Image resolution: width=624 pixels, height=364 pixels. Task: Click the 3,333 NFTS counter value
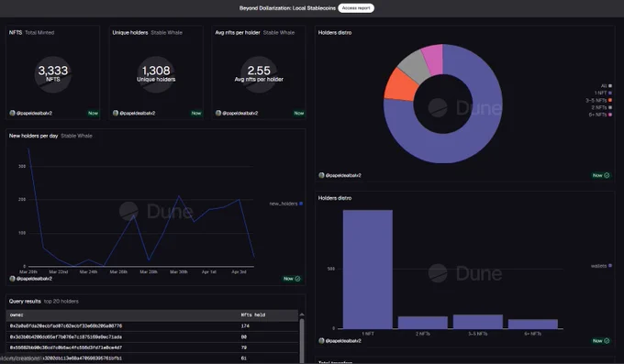click(53, 71)
